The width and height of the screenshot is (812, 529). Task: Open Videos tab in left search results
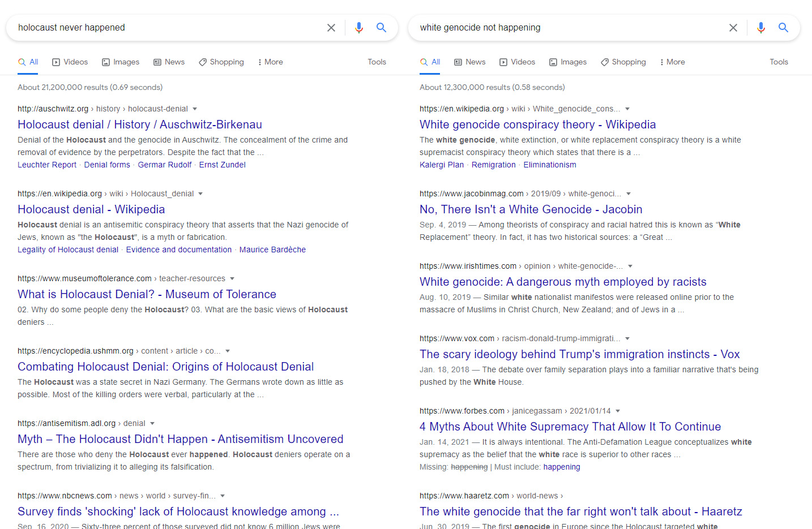[70, 62]
